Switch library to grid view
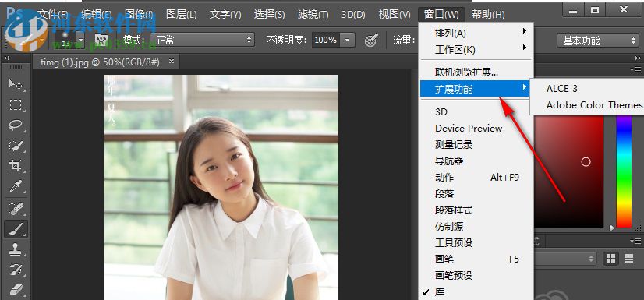 point(610,258)
